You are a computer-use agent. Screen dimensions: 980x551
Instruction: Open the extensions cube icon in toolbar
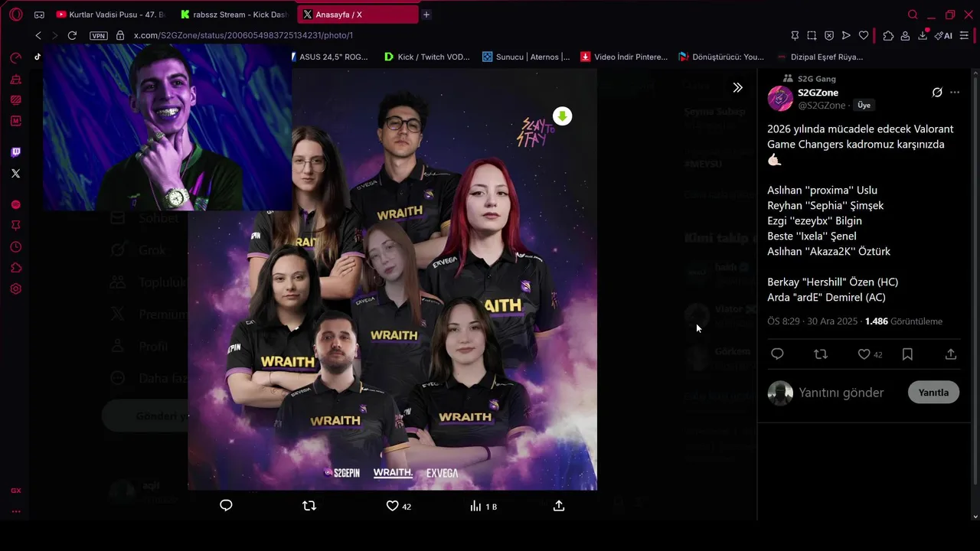tap(888, 35)
